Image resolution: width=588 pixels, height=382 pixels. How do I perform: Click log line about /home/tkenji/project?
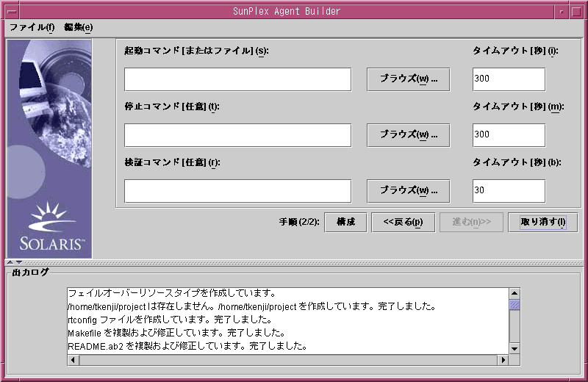(252, 306)
